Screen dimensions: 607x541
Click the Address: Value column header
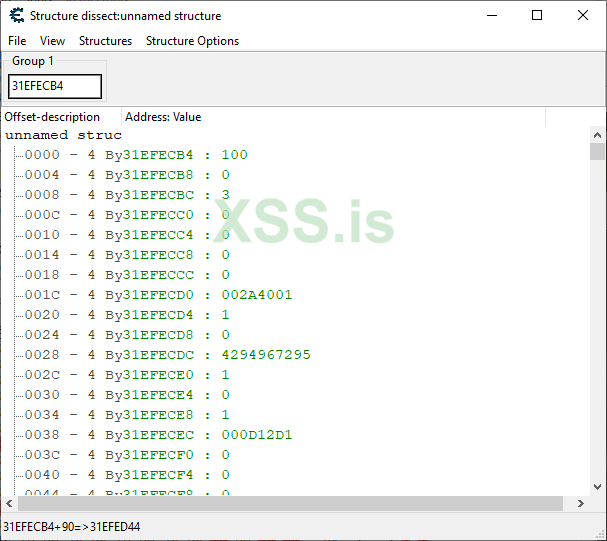point(333,117)
